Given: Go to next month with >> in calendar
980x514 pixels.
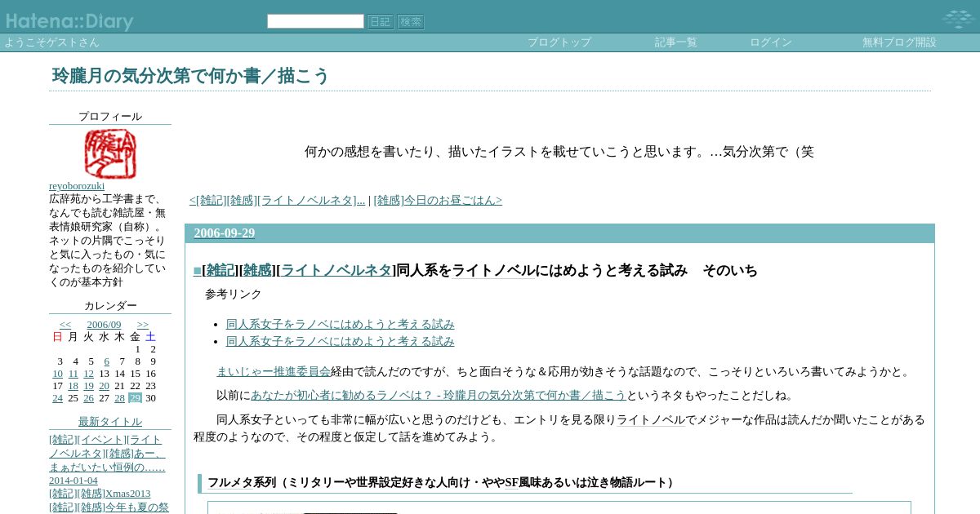Looking at the screenshot, I should [143, 325].
